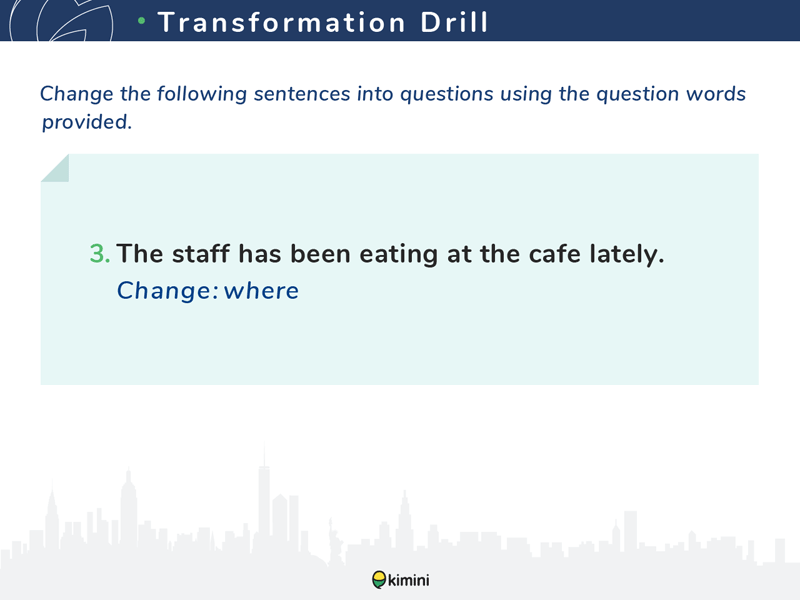Click the word "provided." in instructions

click(x=87, y=122)
